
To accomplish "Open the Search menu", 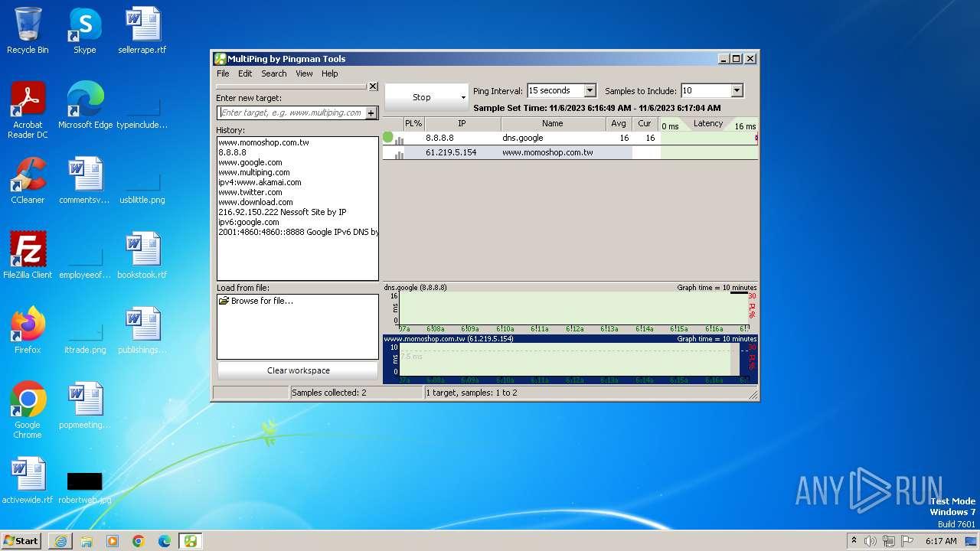I will (274, 73).
